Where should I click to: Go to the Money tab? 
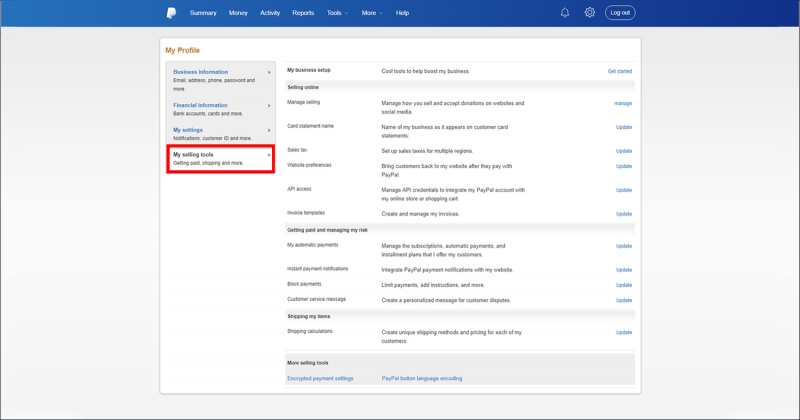[x=238, y=13]
